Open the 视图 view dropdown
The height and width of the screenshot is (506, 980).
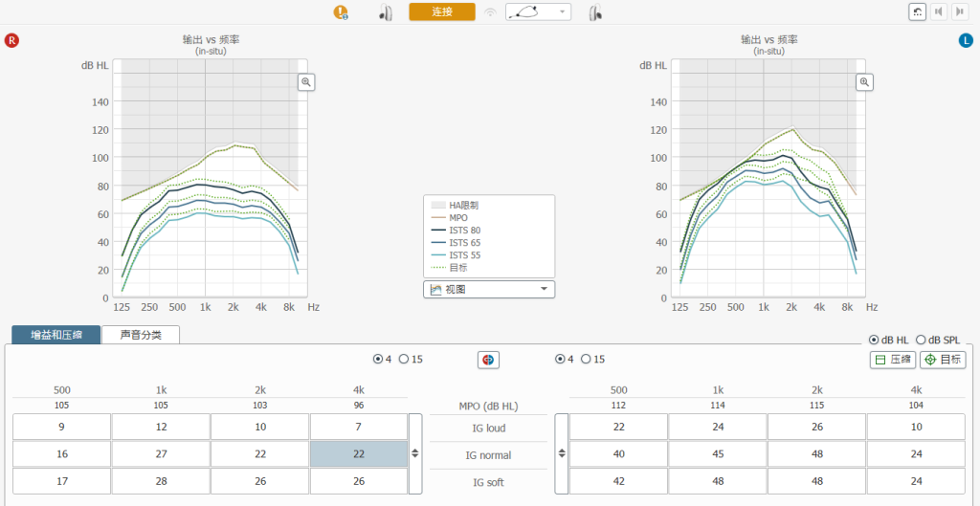[x=489, y=289]
